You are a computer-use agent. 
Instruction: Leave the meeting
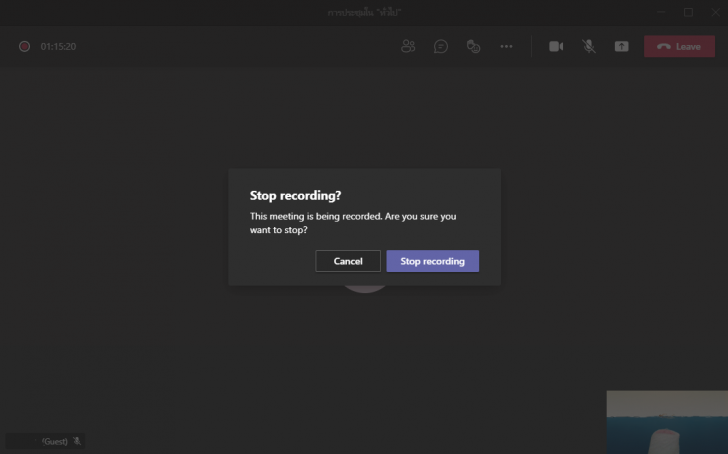coord(679,46)
